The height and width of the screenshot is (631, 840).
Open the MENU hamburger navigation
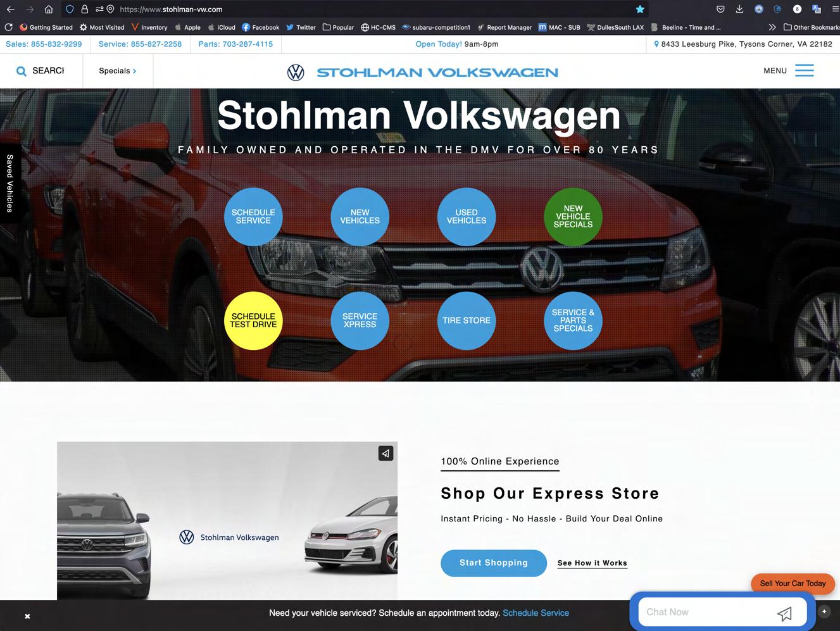(x=789, y=70)
